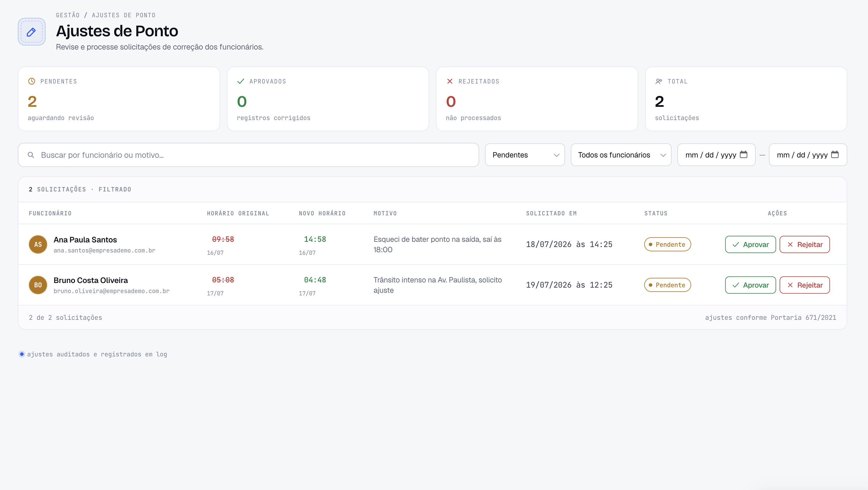Click the Horário Original column header

pyautogui.click(x=238, y=213)
